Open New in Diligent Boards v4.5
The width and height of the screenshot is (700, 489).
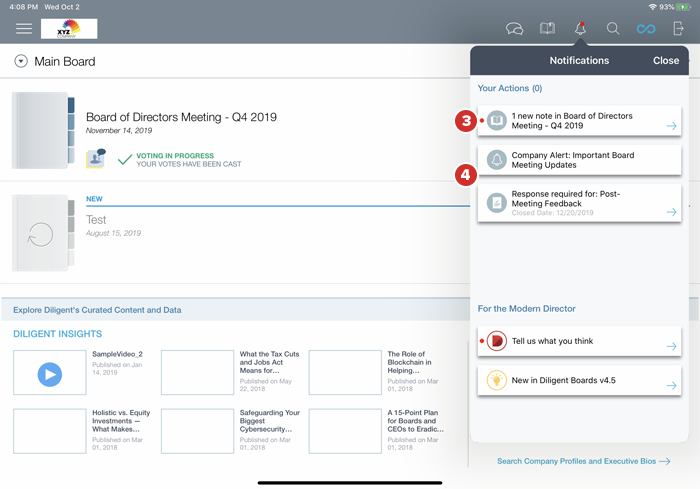pos(579,380)
